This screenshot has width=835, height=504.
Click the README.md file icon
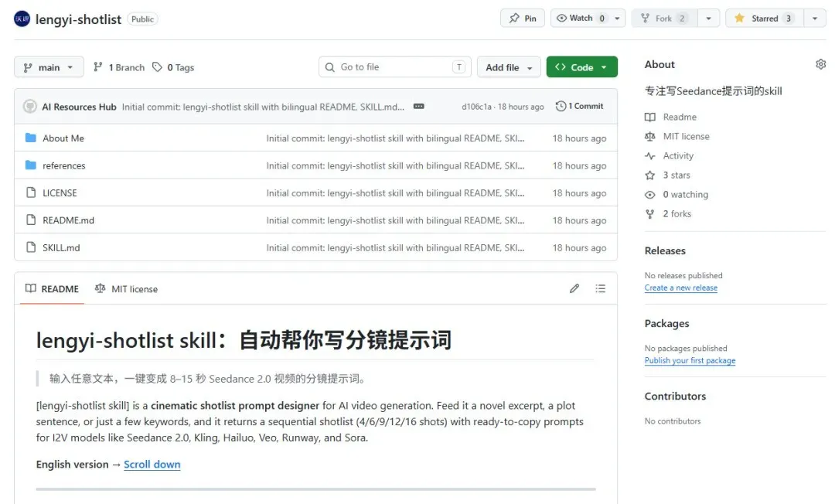31,220
